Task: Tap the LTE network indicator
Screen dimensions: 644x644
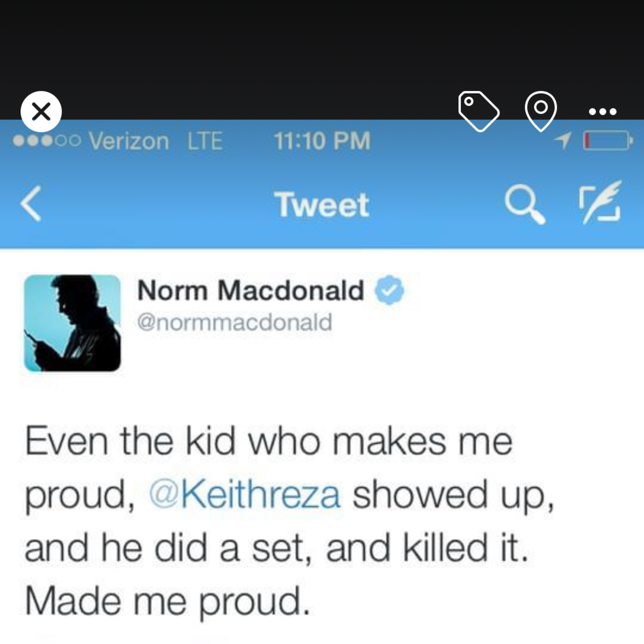Action: 205,141
